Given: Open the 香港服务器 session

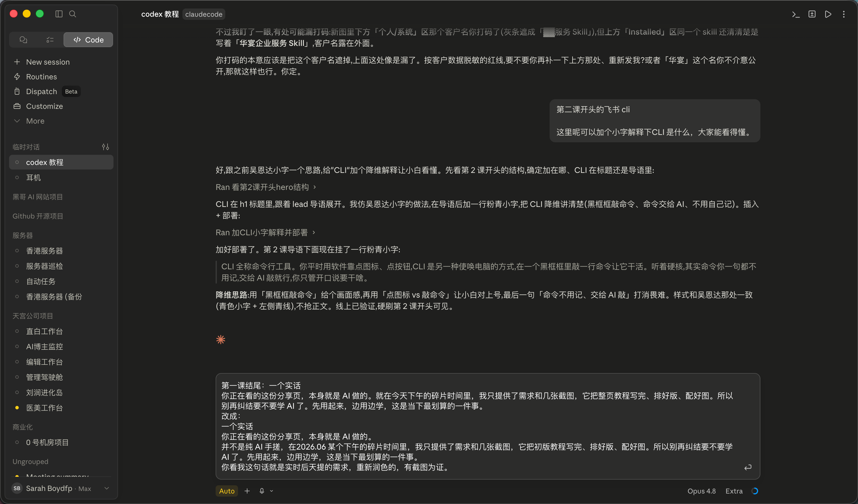Looking at the screenshot, I should click(61, 251).
